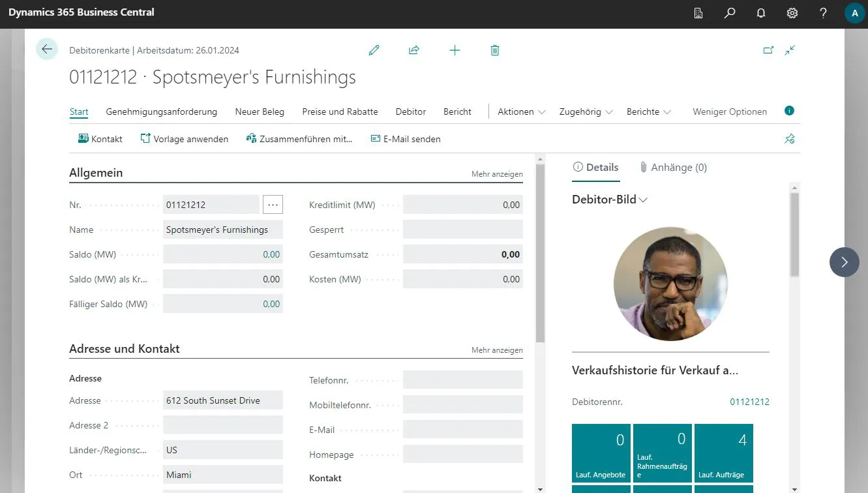868x493 pixels.
Task: Click E-Mail senden action
Action: pos(406,139)
